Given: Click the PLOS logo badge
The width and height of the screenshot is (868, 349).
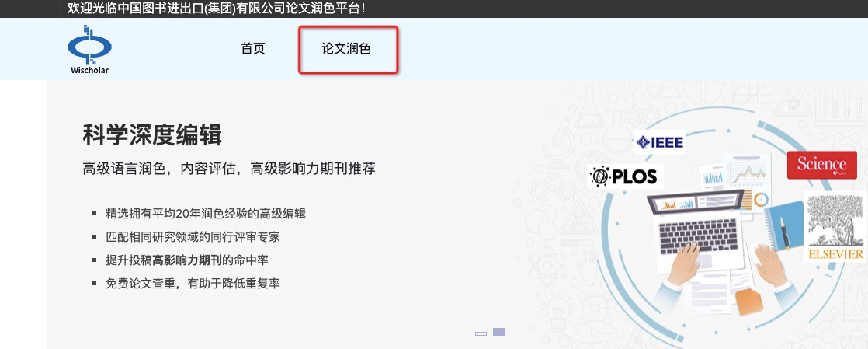Looking at the screenshot, I should tap(623, 176).
